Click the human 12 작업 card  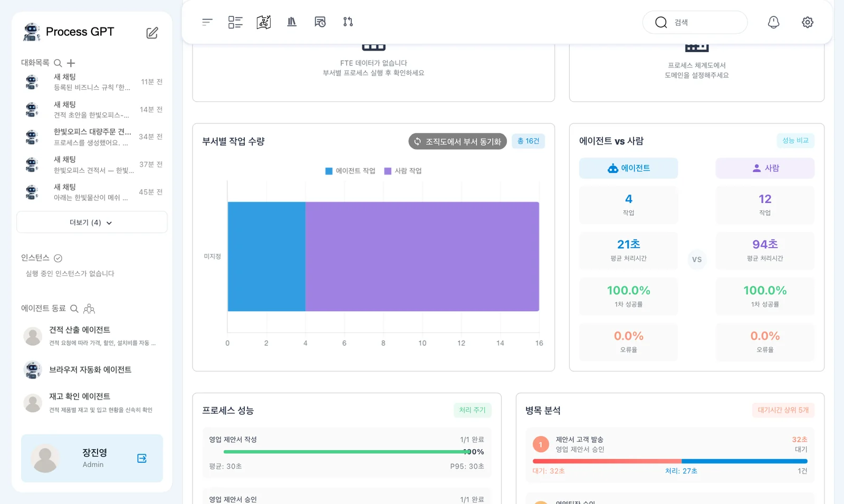pos(765,205)
